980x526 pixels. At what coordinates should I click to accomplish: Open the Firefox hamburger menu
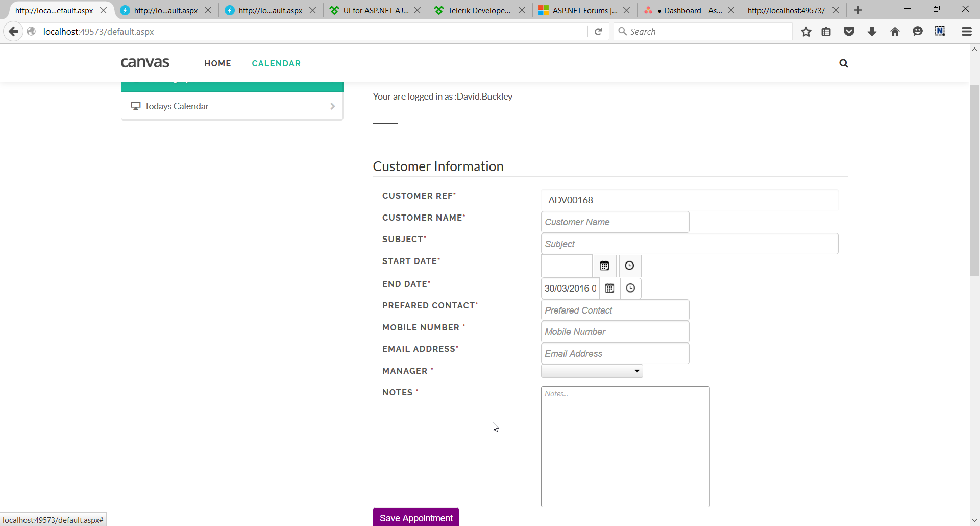point(966,32)
